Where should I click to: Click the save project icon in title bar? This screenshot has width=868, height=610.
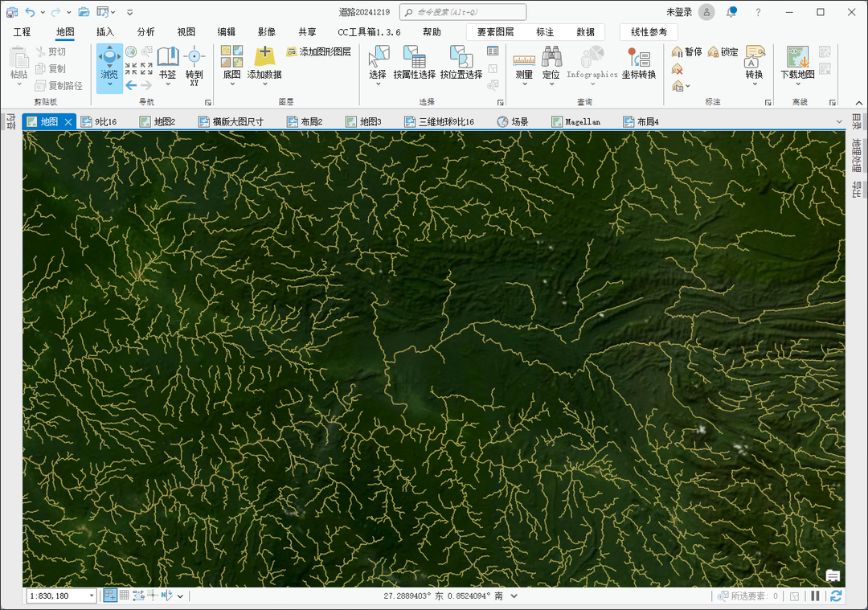pyautogui.click(x=11, y=11)
